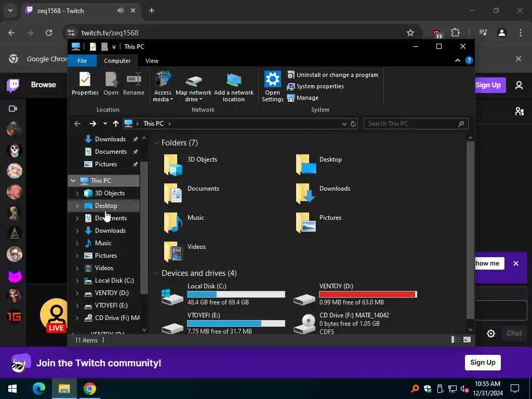Image resolution: width=532 pixels, height=399 pixels.
Task: Launch Open Settings from ribbon
Action: (272, 87)
